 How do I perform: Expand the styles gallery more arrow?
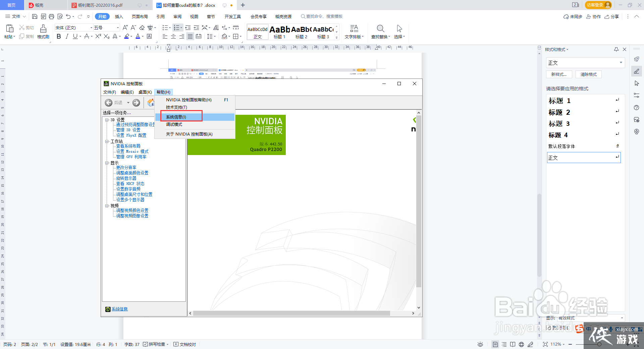click(x=337, y=38)
